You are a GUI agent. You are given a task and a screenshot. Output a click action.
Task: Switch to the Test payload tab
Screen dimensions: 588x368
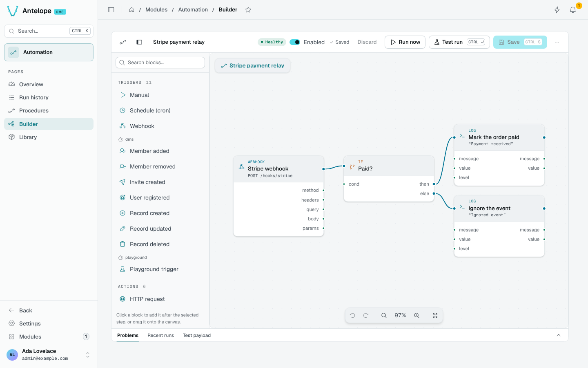pyautogui.click(x=197, y=335)
